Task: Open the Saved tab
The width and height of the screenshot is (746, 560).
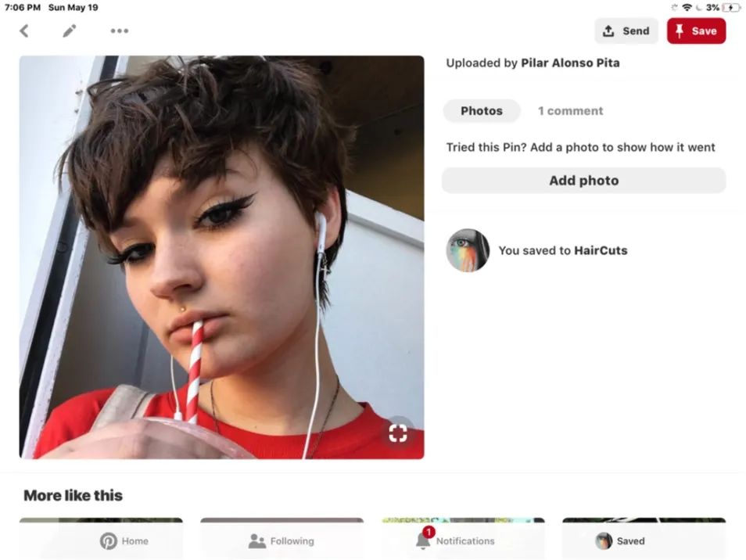Action: (x=620, y=541)
